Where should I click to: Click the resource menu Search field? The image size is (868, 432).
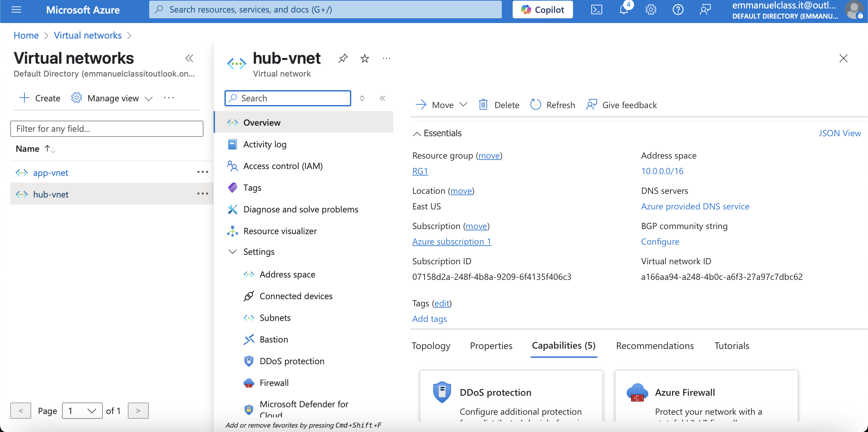[288, 98]
